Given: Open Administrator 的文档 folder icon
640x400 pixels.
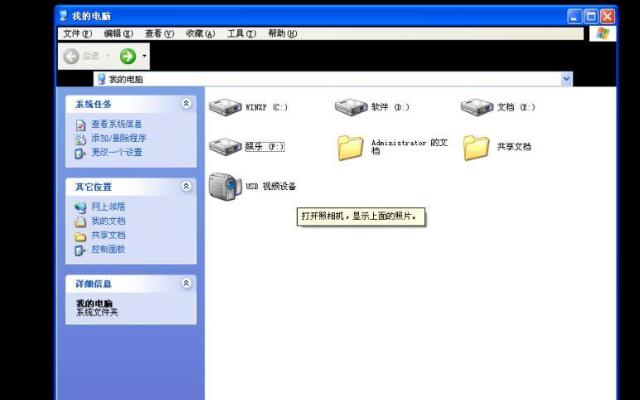Looking at the screenshot, I should pos(350,147).
